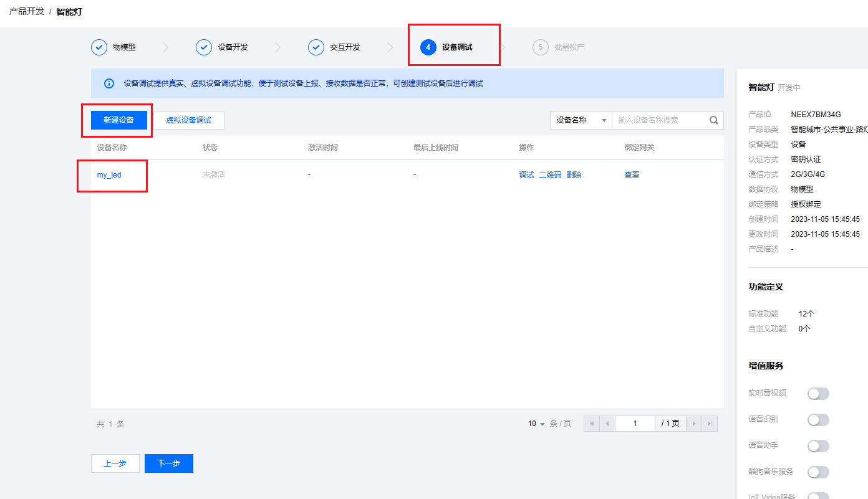Click 调试 link for my_led
Viewport: 868px width, 499px height.
[x=526, y=175]
